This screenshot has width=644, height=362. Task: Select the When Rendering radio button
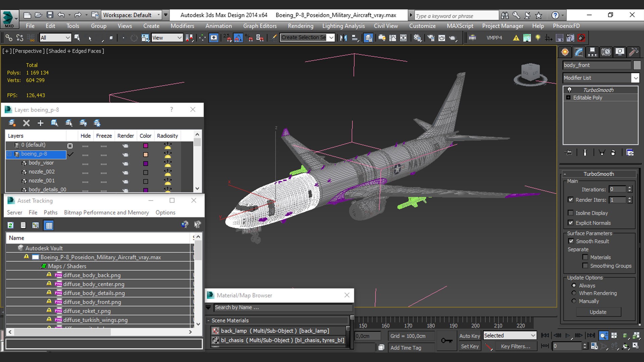[x=574, y=293]
